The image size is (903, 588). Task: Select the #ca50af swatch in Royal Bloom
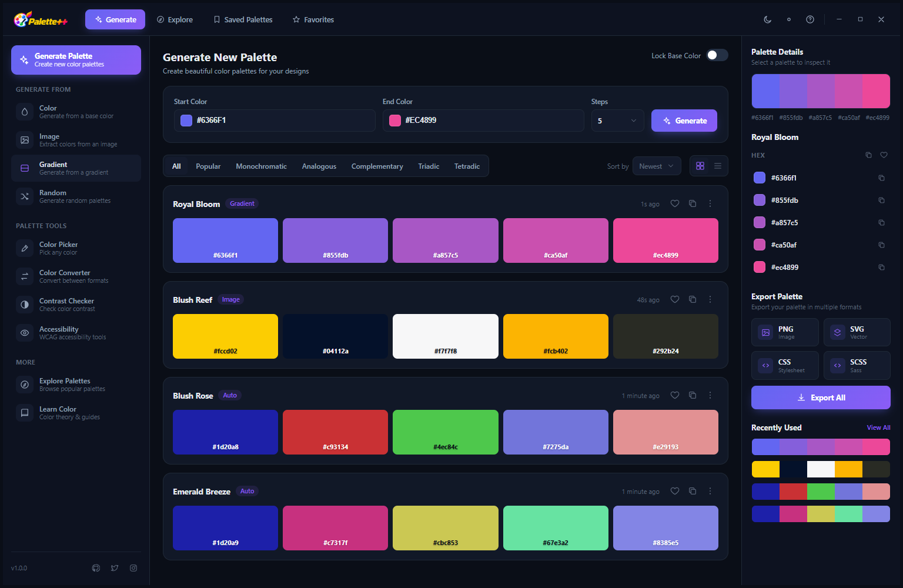tap(556, 240)
